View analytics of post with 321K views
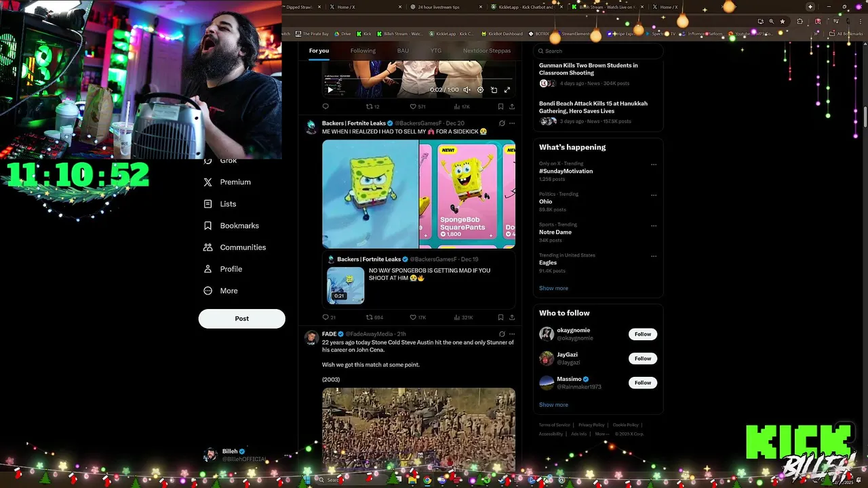 pos(463,317)
